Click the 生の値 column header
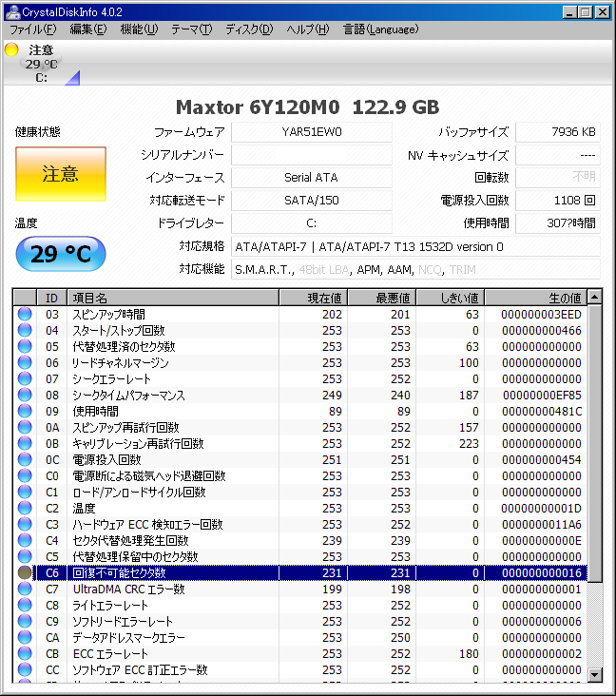 coord(535,298)
